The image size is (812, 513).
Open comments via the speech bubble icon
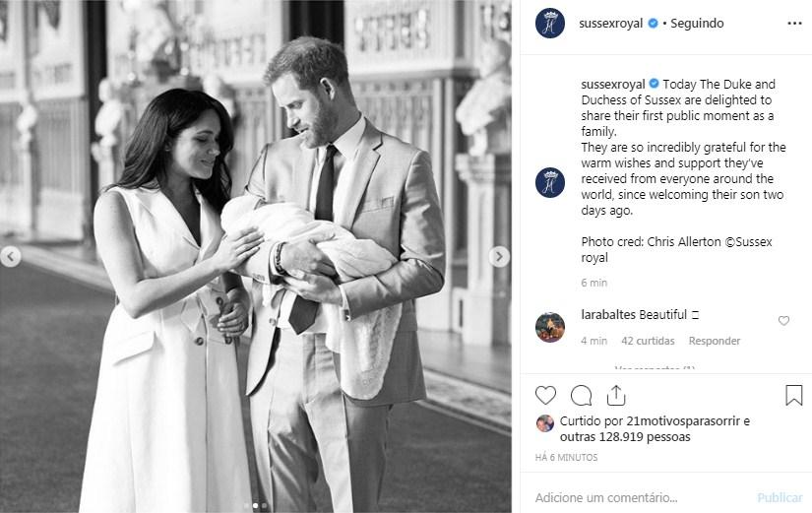click(581, 395)
